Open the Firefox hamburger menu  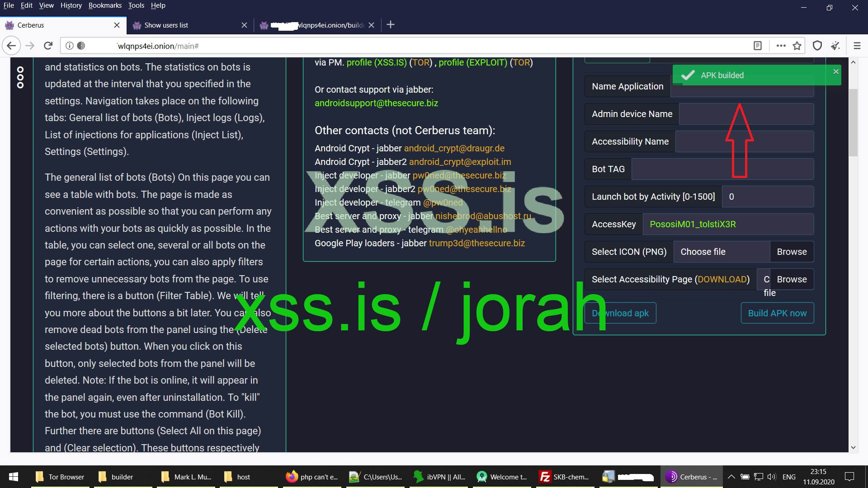coord(857,46)
